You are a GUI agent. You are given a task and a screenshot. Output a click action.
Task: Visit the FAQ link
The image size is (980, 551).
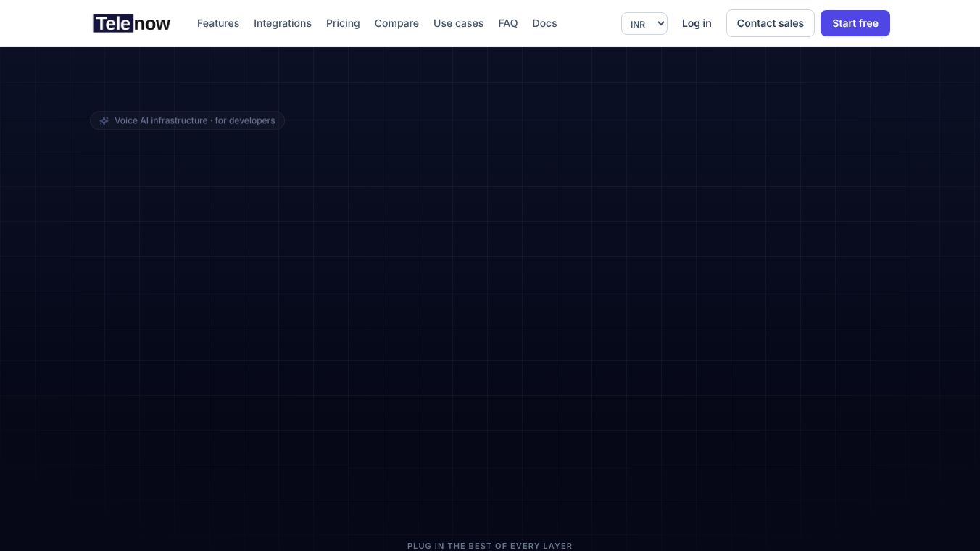pos(508,23)
